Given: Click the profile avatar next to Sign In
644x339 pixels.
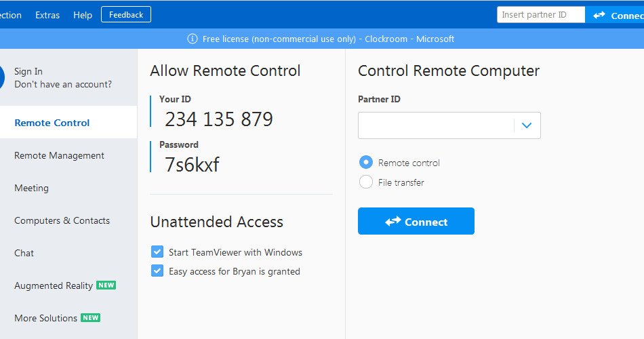Looking at the screenshot, I should [1, 77].
